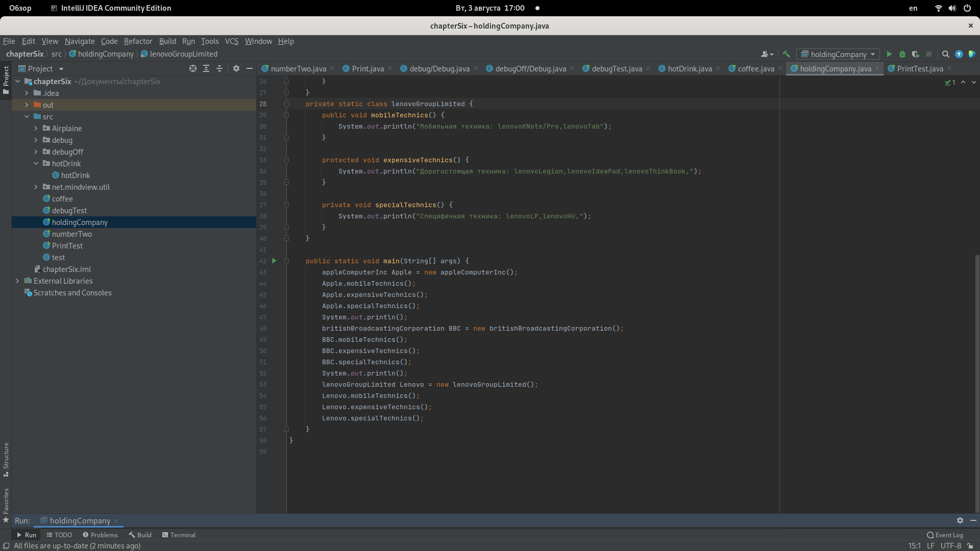Viewport: 980px width, 551px height.
Task: Toggle Structure tool window sidebar button
Action: 6,459
